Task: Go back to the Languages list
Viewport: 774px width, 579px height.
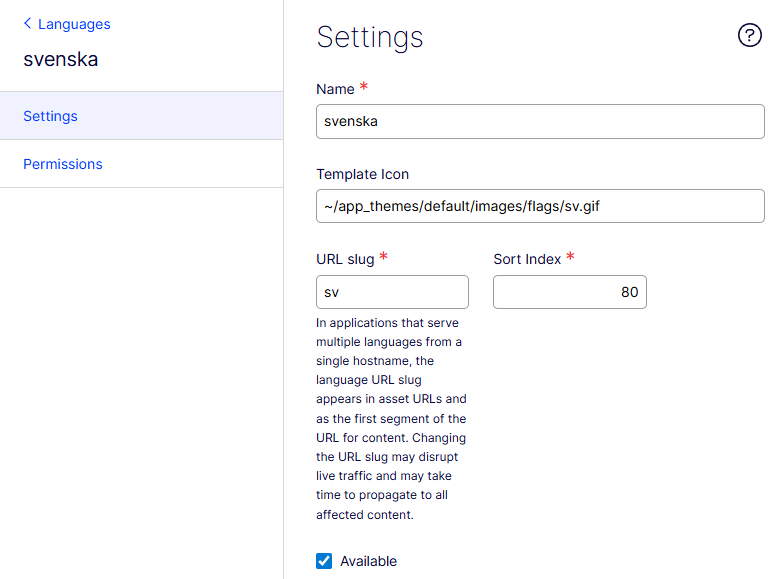Action: tap(73, 24)
